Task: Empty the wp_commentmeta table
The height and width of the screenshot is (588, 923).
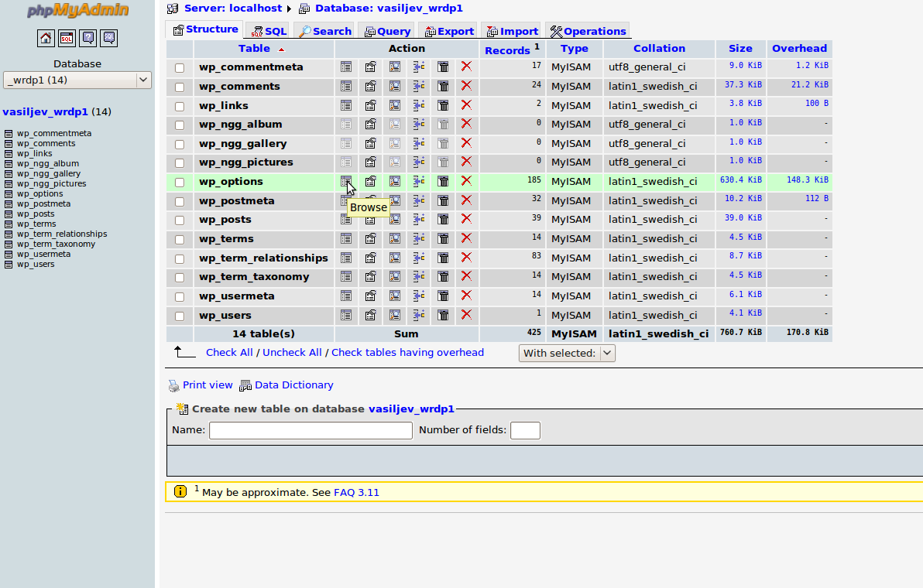Action: (x=443, y=67)
